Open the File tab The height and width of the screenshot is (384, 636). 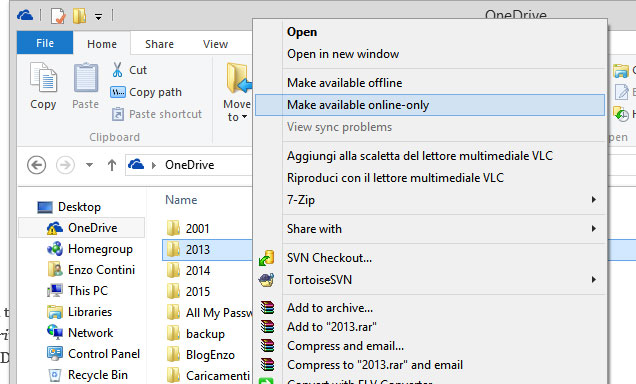pyautogui.click(x=45, y=43)
